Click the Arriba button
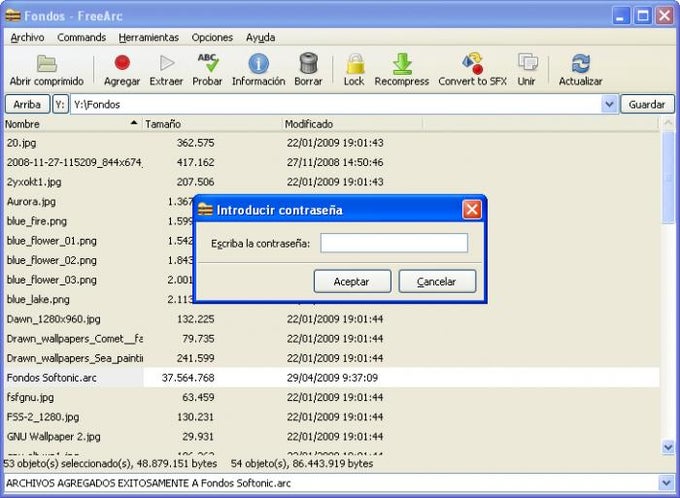Image resolution: width=680 pixels, height=498 pixels. (x=27, y=105)
